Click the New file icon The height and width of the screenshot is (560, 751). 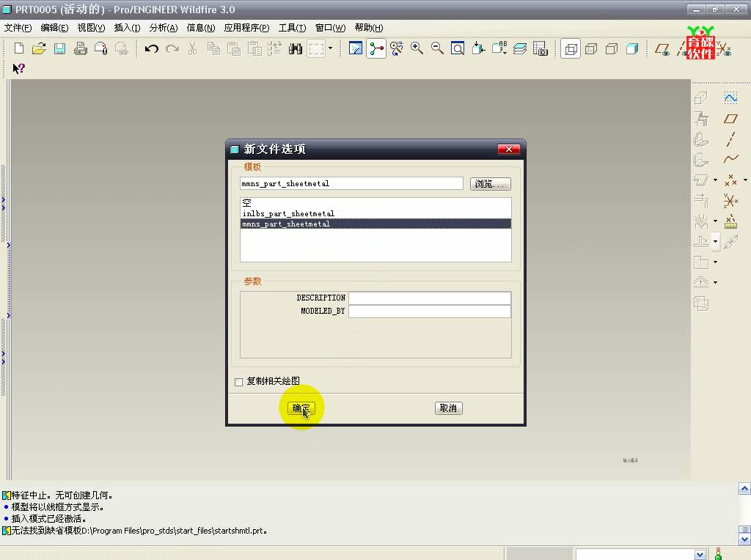coord(19,48)
